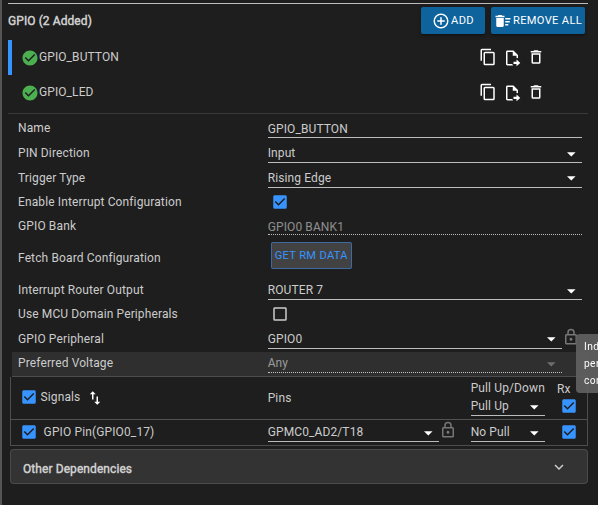Image resolution: width=598 pixels, height=505 pixels.
Task: Click the export icon for GPIO_LED
Action: click(x=512, y=93)
